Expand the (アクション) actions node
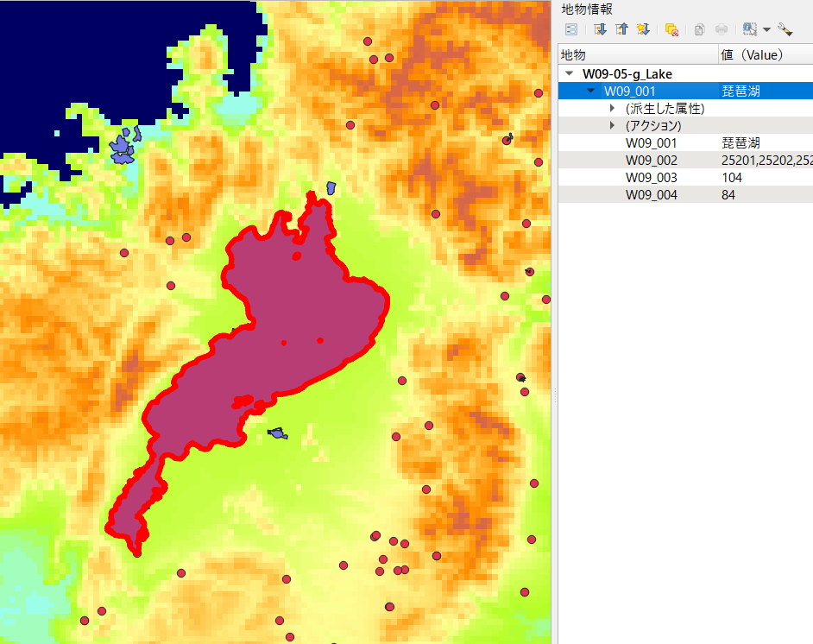Screen dimensions: 813x644 (x=612, y=125)
